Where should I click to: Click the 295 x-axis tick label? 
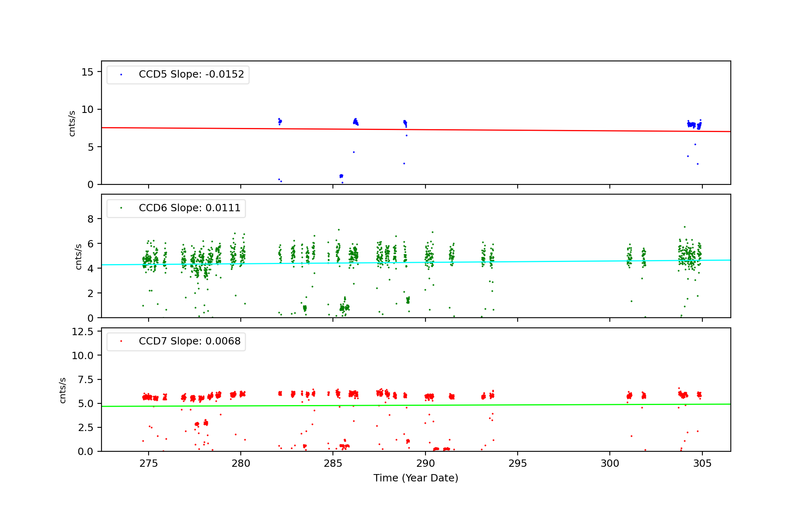tap(518, 464)
